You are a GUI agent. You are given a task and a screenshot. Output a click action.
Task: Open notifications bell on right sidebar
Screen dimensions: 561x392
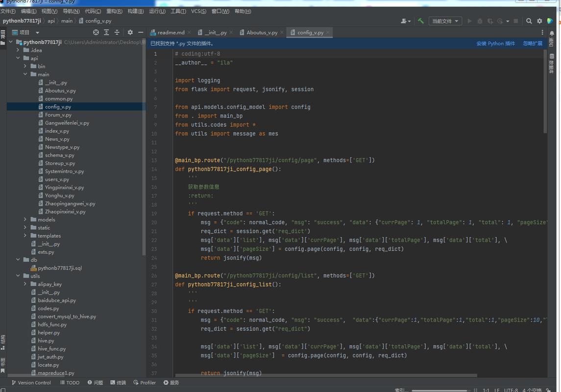click(x=552, y=34)
